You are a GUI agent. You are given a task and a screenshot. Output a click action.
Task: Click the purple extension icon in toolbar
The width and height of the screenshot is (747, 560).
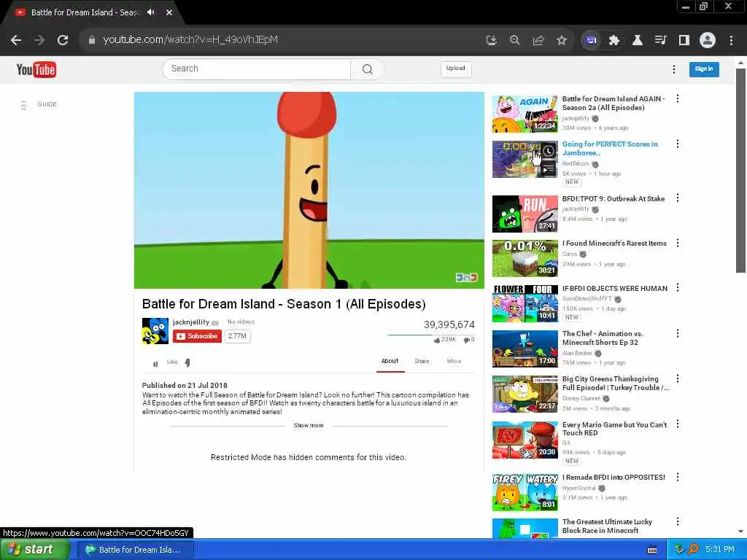tap(591, 41)
